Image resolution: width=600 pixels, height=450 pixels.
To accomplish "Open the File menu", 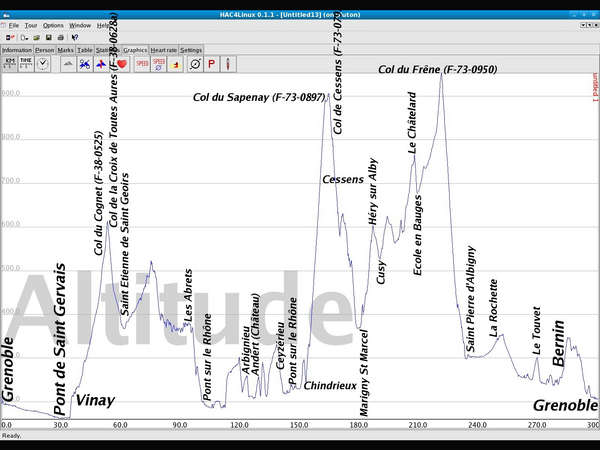I will click(x=13, y=25).
